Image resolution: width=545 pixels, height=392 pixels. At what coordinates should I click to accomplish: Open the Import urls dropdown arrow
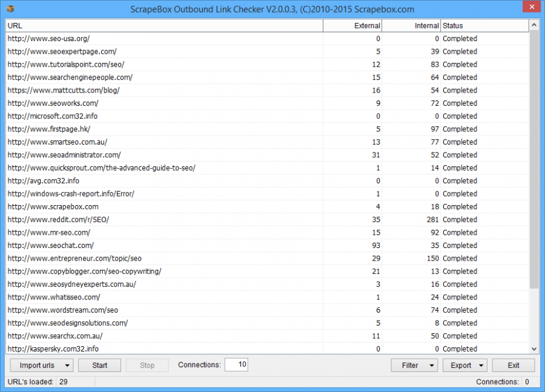click(x=66, y=365)
